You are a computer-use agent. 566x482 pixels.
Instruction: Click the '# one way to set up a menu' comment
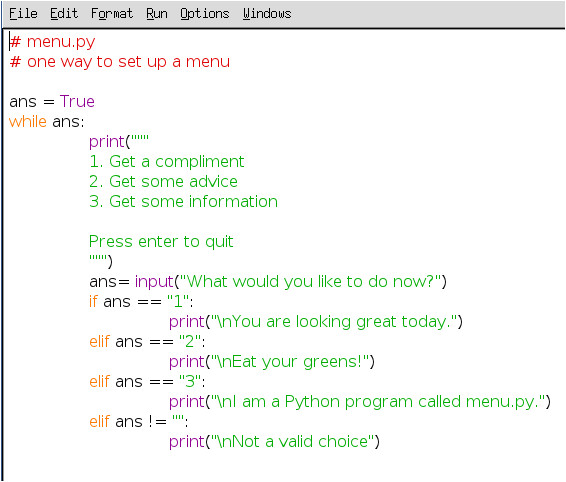(120, 62)
